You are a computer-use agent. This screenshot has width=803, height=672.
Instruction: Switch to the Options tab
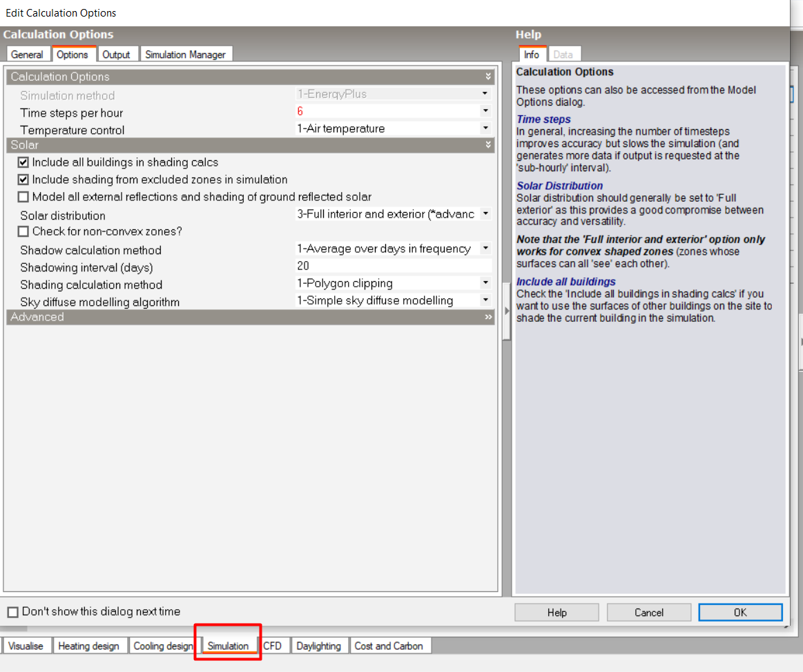(x=72, y=55)
